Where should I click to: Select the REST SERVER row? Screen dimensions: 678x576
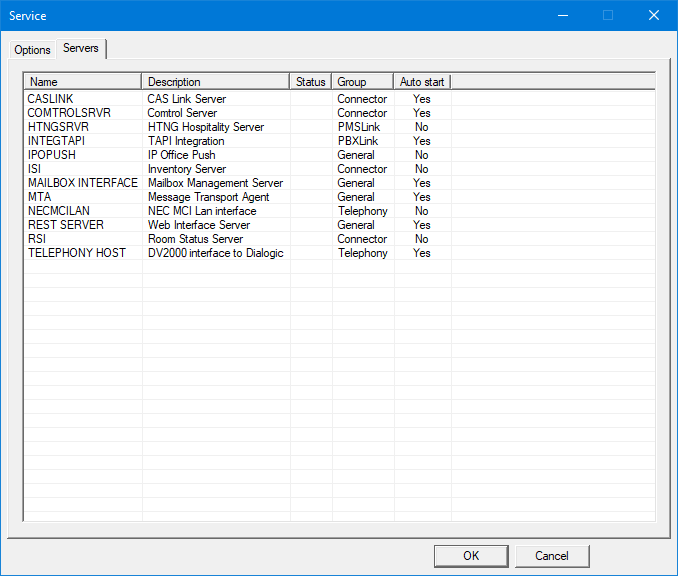point(65,225)
